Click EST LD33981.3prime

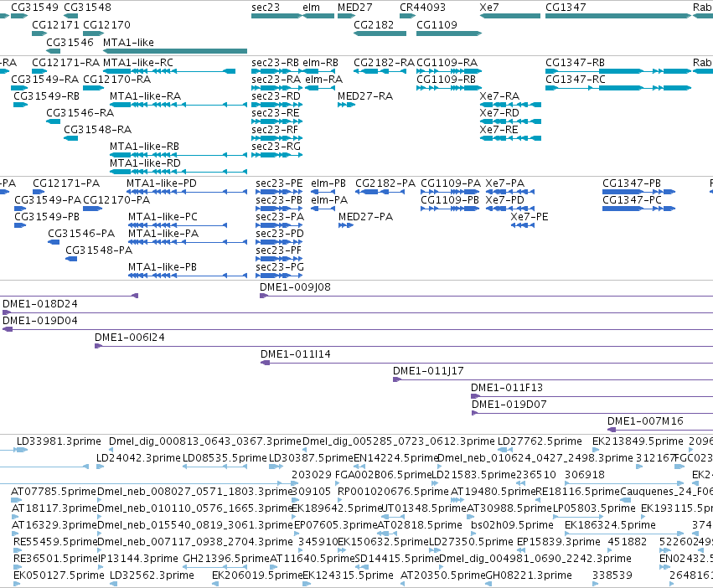pyautogui.click(x=59, y=441)
